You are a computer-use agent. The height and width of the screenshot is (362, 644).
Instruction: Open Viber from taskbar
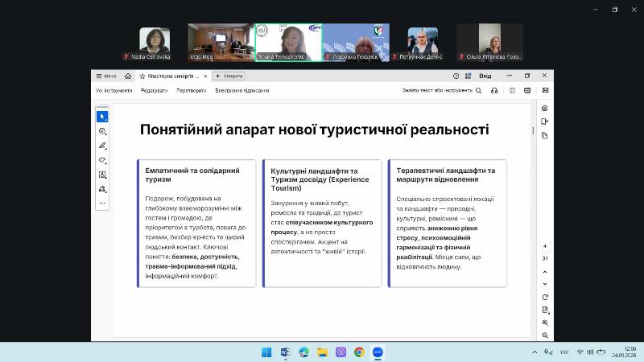341,352
